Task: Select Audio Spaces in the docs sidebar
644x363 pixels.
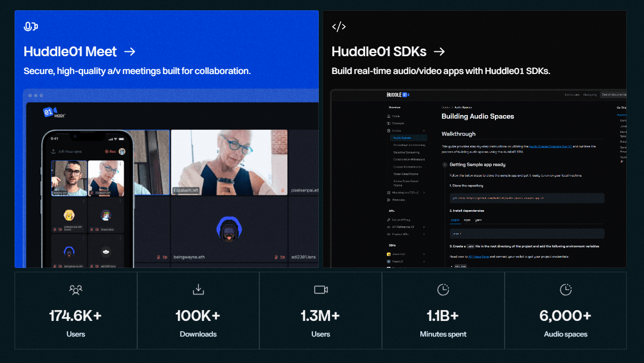Action: pos(408,138)
